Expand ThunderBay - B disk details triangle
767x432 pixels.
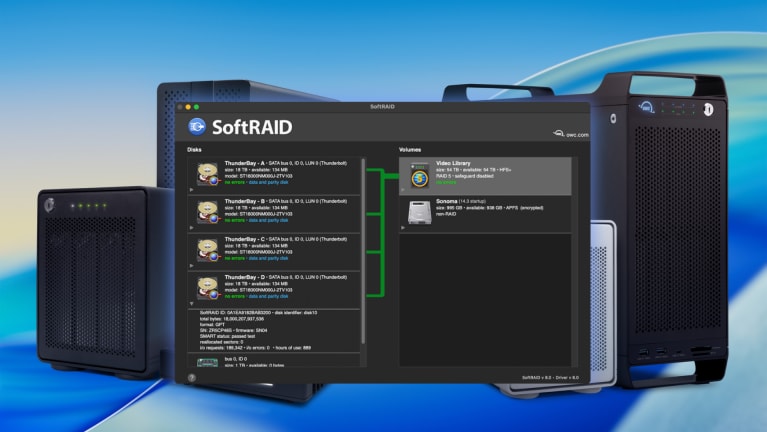(x=192, y=227)
